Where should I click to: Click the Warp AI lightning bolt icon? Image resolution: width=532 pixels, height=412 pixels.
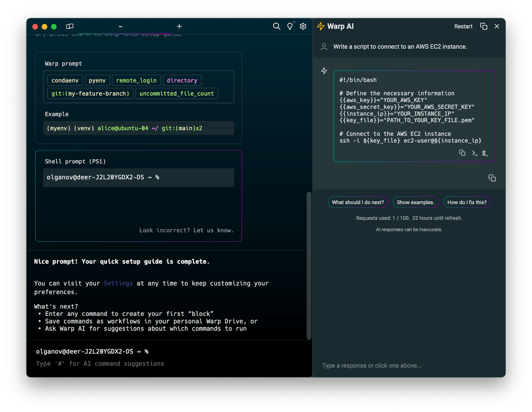pyautogui.click(x=321, y=26)
